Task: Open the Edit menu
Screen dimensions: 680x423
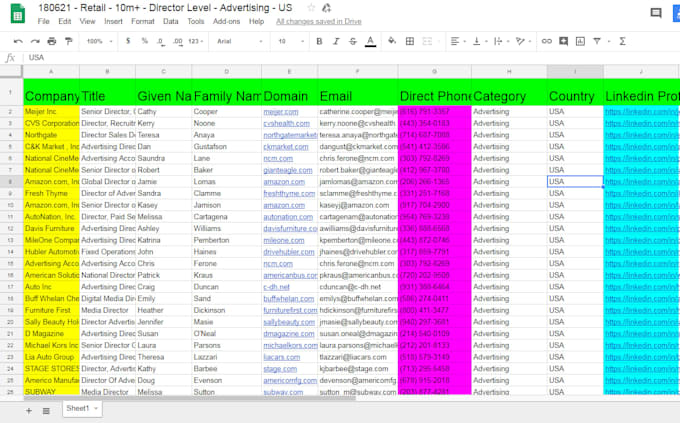Action: [x=65, y=21]
